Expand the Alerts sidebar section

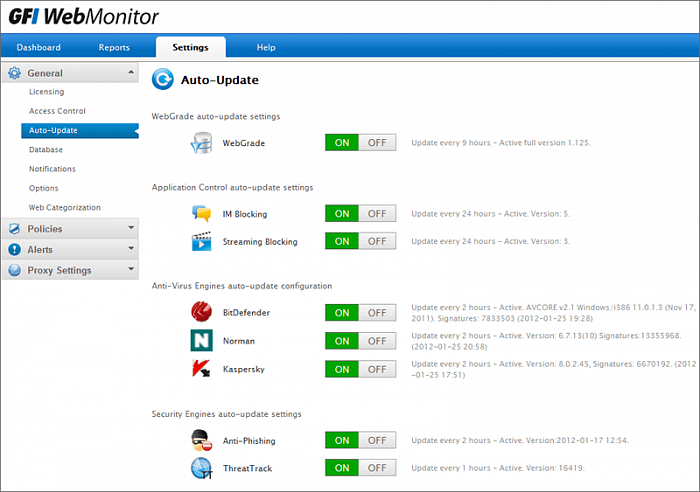click(x=70, y=249)
